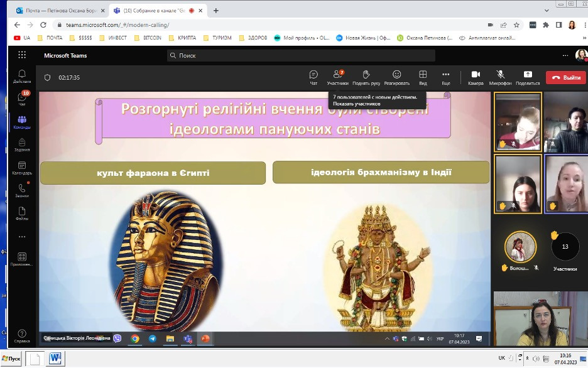The width and height of the screenshot is (588, 368).
Task: Reload the Teams page
Action: [43, 24]
